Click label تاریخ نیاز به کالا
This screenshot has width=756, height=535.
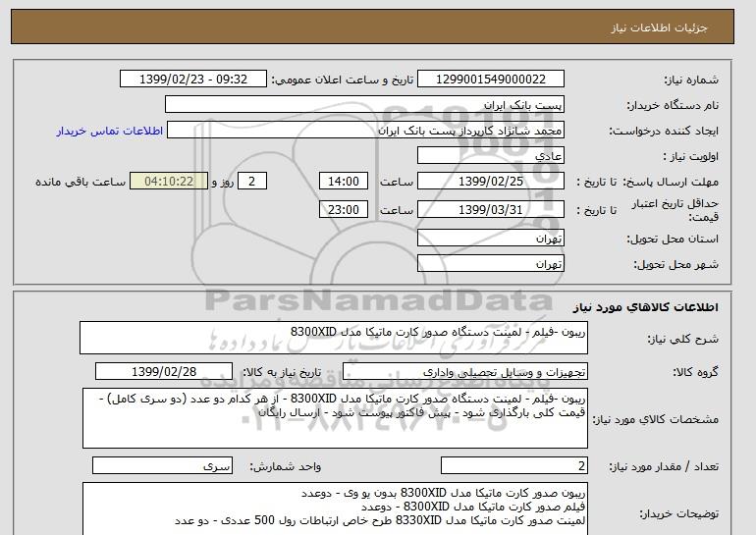282,372
